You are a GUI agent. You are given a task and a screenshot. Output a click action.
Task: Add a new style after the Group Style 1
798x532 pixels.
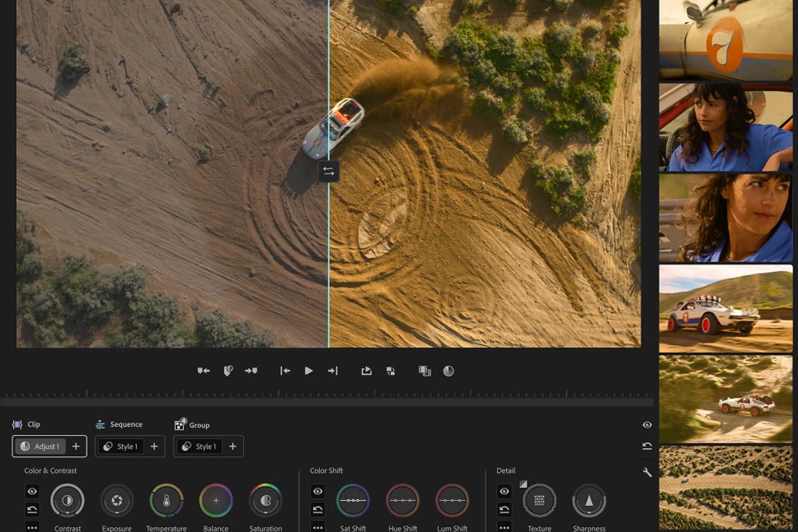(233, 446)
